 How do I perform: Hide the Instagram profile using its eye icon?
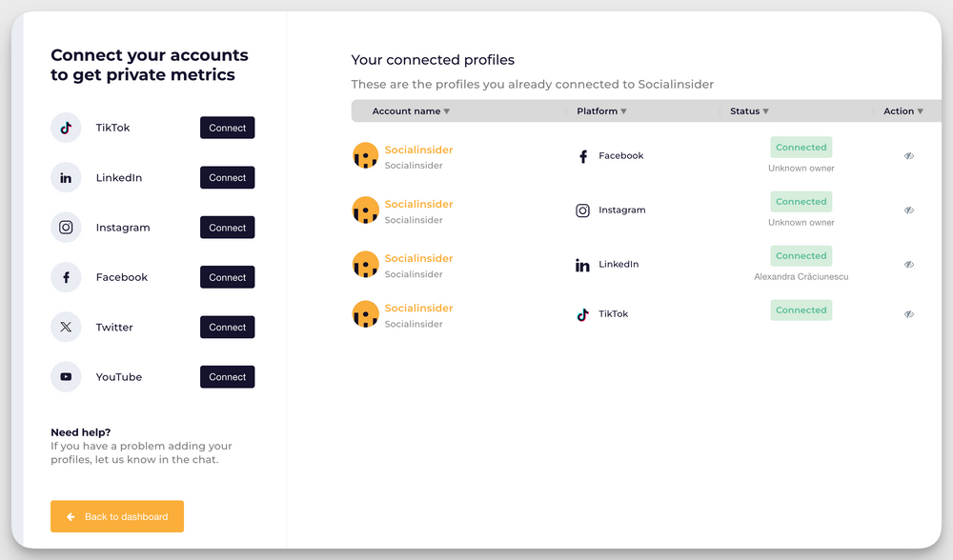coord(908,210)
